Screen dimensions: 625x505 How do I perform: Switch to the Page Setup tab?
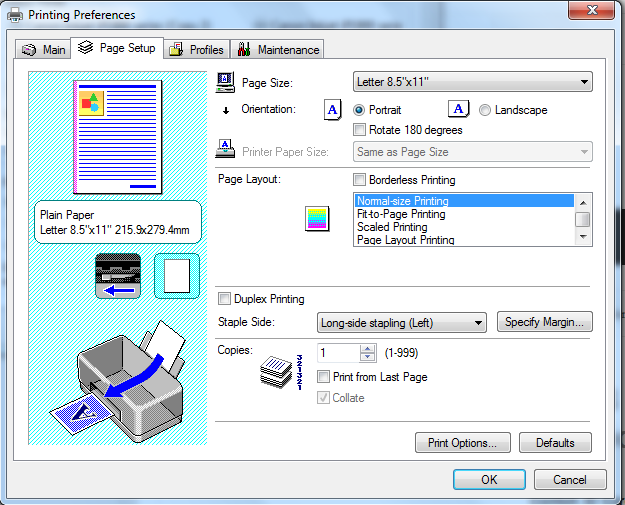click(117, 48)
